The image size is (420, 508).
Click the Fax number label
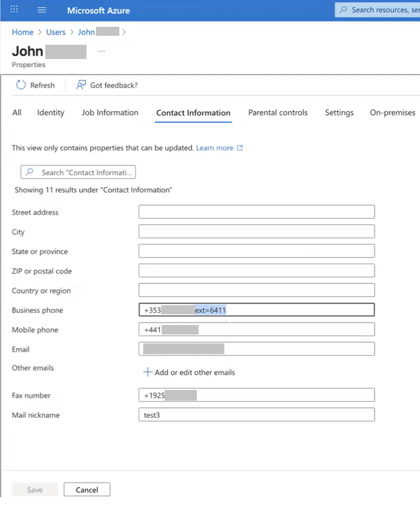click(x=31, y=395)
